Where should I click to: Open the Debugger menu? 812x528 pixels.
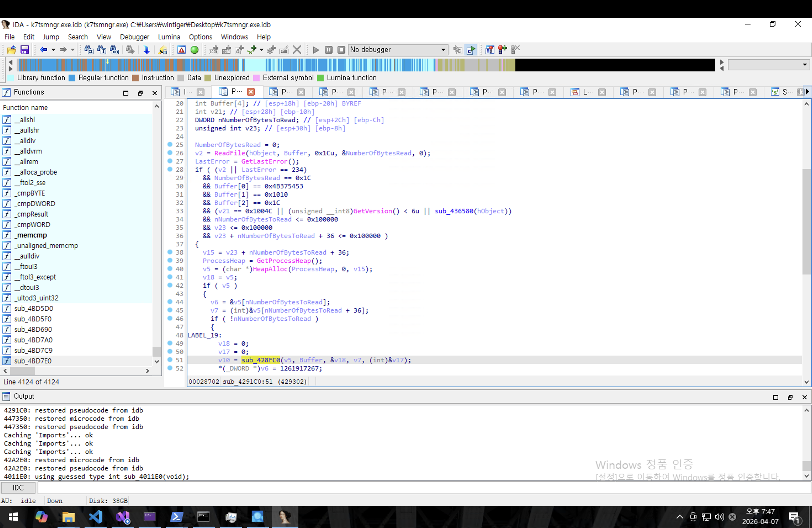coord(135,37)
